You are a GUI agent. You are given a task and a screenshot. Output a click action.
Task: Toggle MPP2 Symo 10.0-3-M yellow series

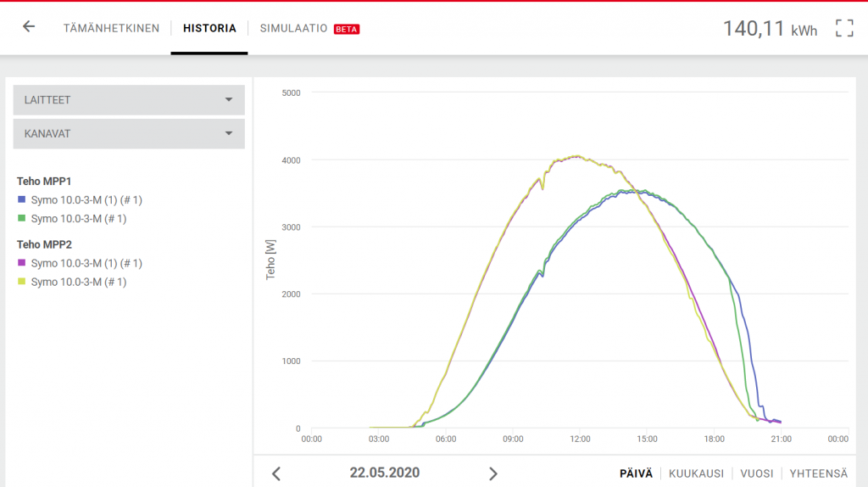click(72, 282)
